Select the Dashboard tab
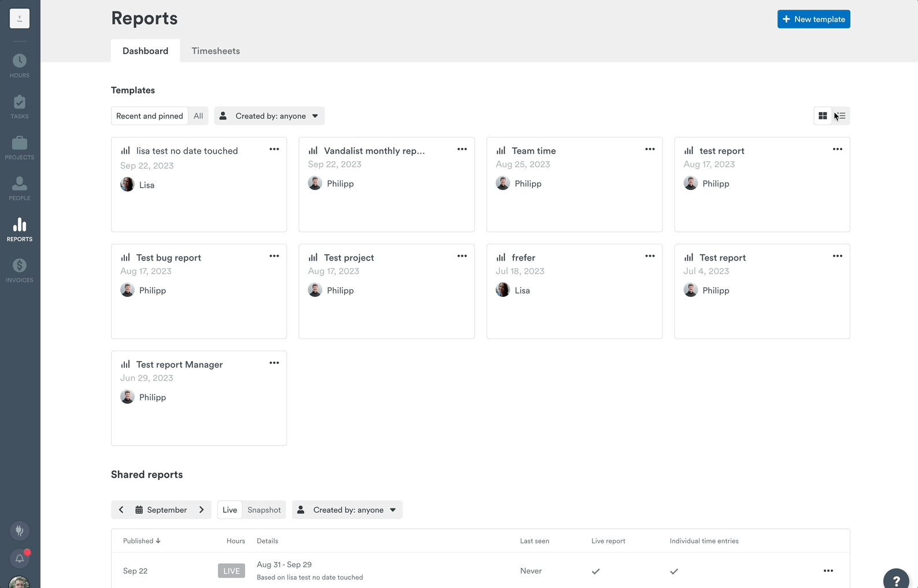The image size is (918, 588). tap(145, 51)
